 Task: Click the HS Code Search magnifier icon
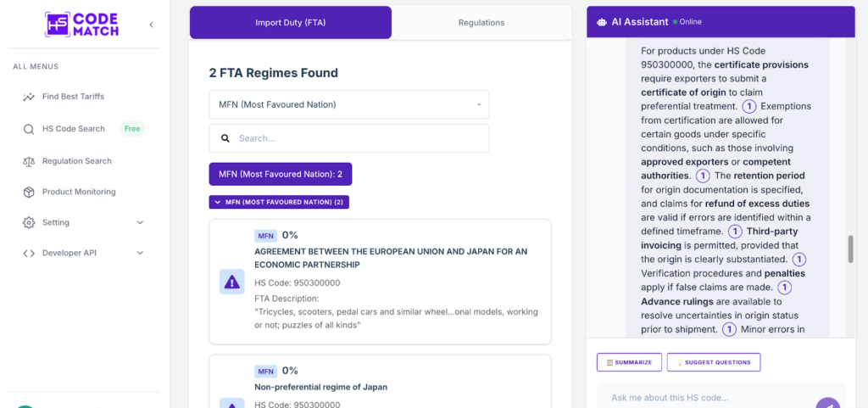(29, 129)
